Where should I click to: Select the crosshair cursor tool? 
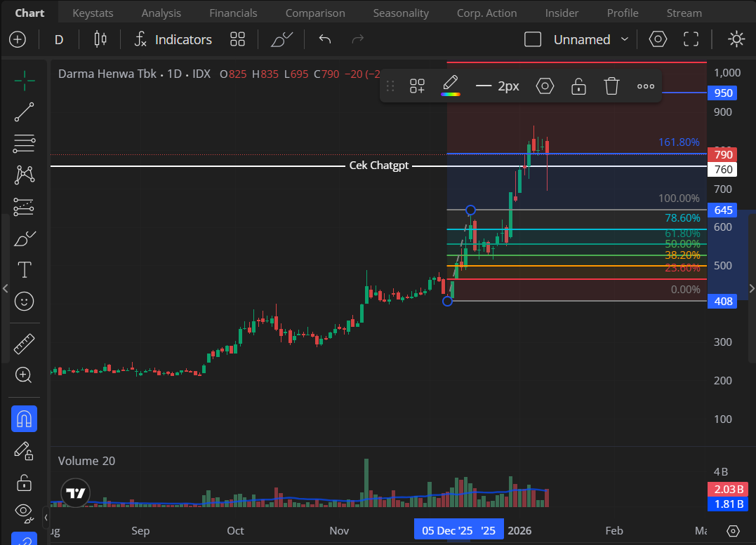pyautogui.click(x=24, y=81)
